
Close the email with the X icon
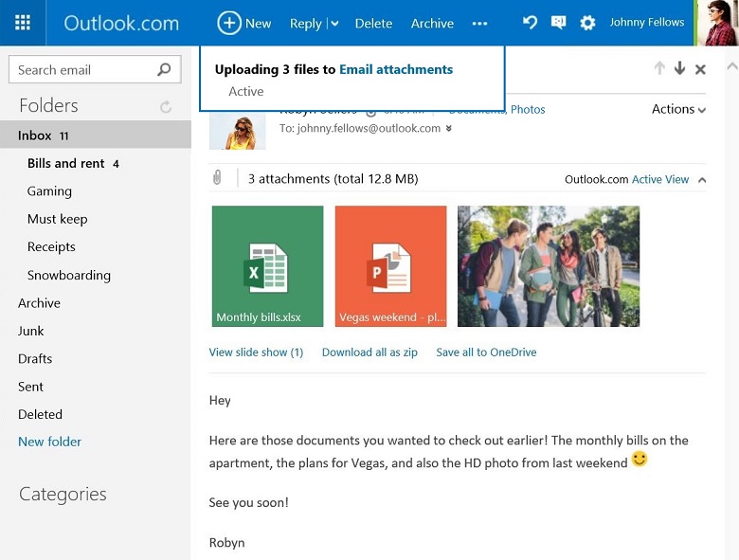(x=700, y=69)
